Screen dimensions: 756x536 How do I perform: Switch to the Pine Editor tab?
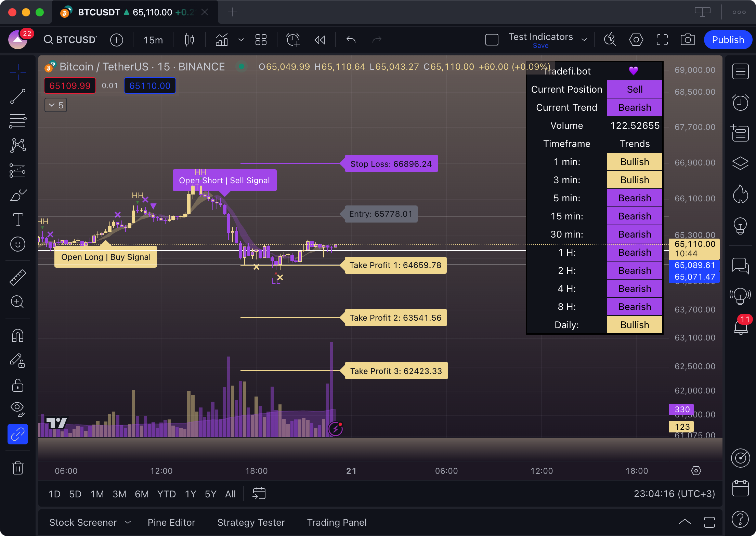(171, 522)
